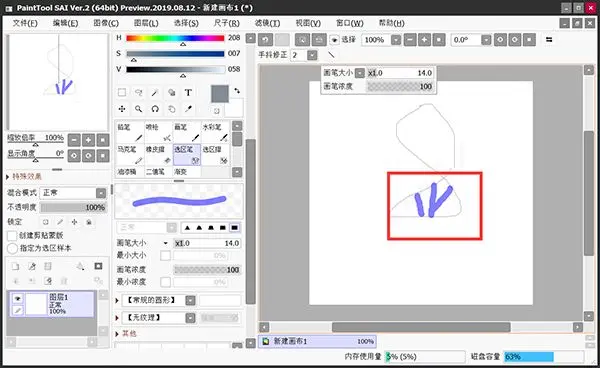Pick the eyedropper color picker tool
Screen dimensions: 600x368
pos(188,109)
